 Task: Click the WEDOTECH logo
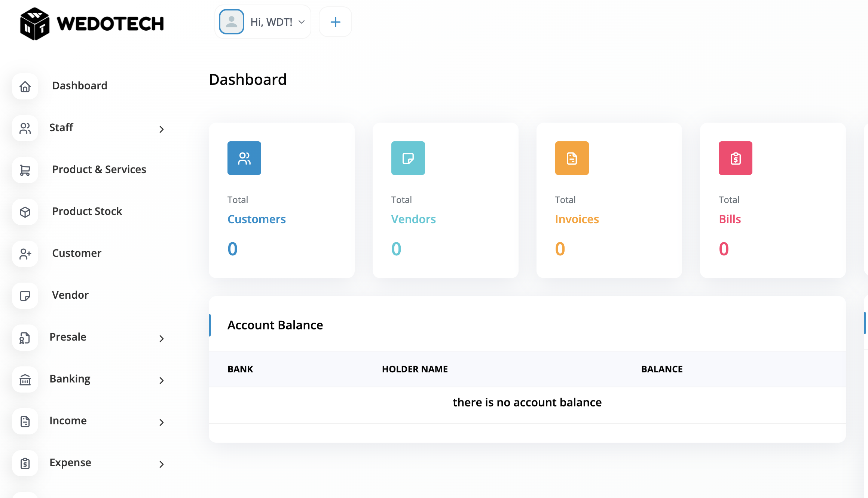(92, 24)
